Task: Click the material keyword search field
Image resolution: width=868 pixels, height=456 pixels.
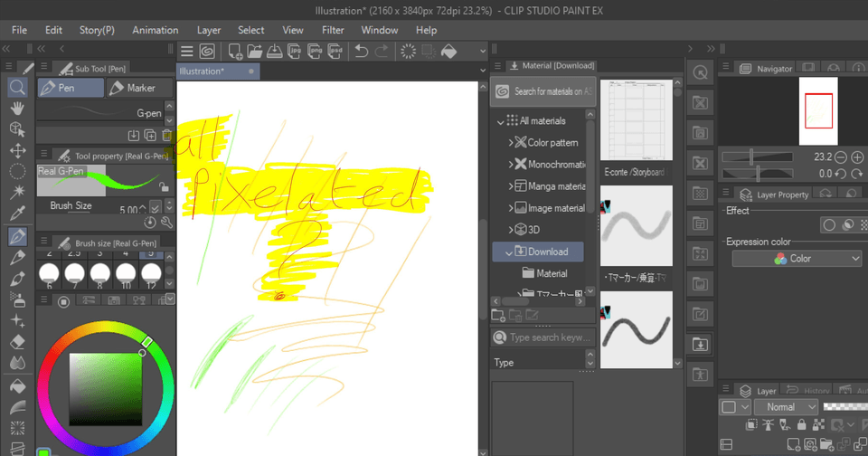Action: pyautogui.click(x=550, y=337)
